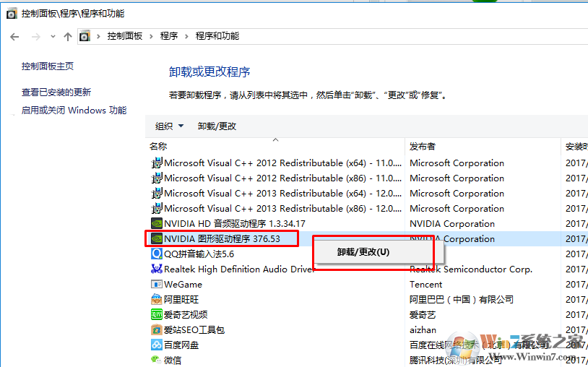
Task: Sort by the 名称 column header
Action: [x=158, y=147]
